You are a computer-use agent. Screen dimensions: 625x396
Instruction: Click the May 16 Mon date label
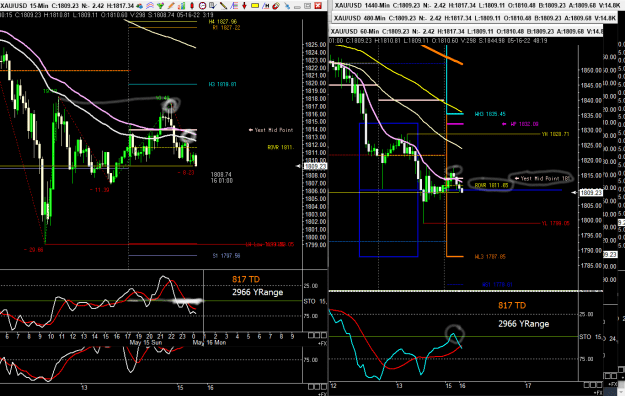pos(209,343)
